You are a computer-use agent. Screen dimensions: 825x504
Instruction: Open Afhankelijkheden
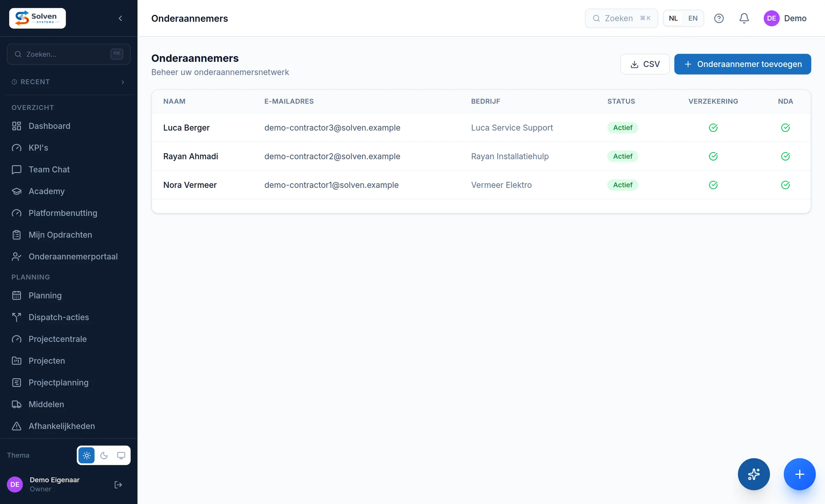click(x=69, y=426)
